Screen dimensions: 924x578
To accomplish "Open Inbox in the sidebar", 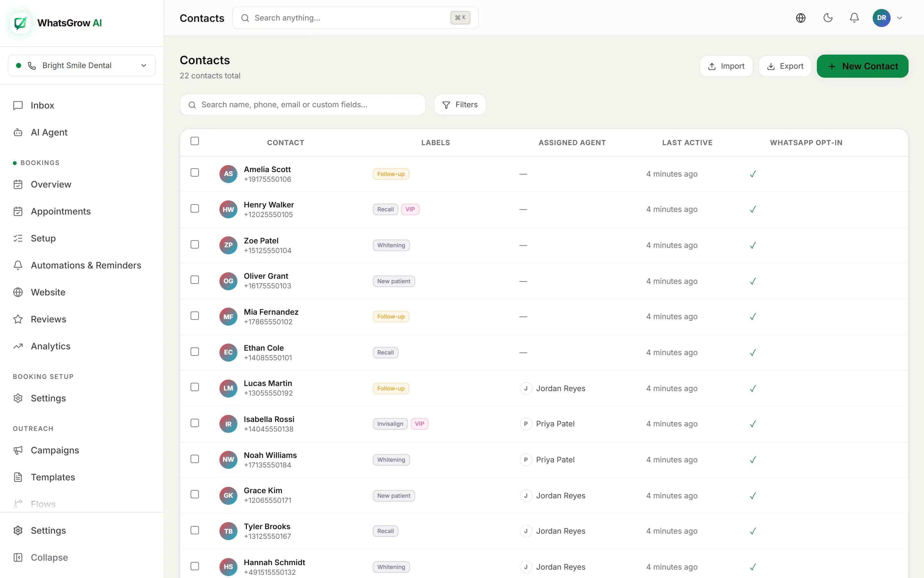I will coord(82,106).
